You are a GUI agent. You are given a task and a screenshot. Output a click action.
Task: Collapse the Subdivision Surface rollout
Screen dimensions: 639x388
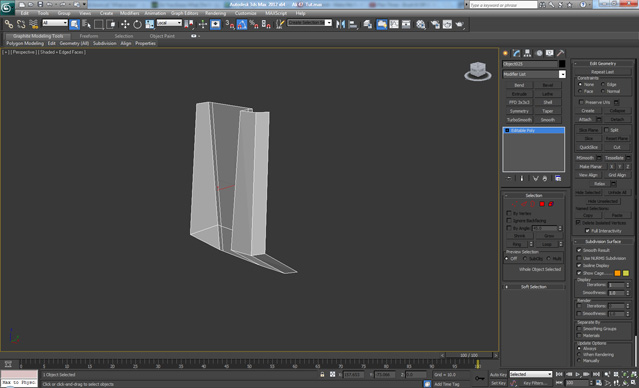(603, 242)
